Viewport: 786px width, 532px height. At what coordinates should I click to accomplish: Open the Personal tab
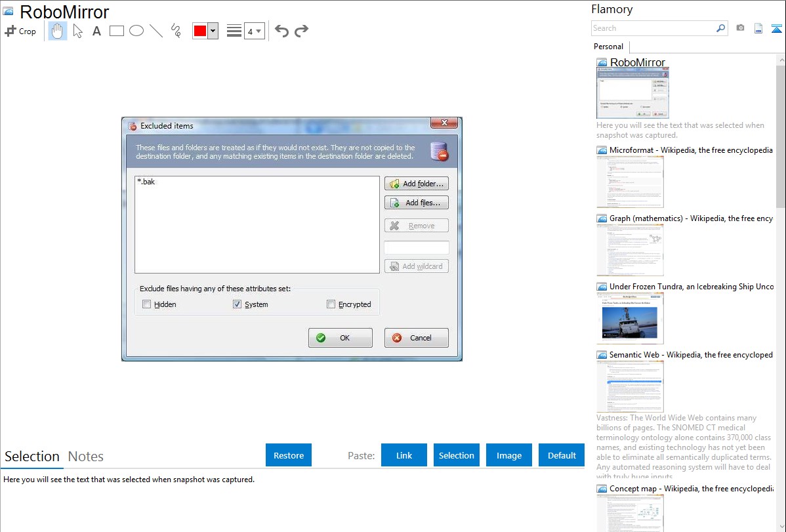pos(608,46)
